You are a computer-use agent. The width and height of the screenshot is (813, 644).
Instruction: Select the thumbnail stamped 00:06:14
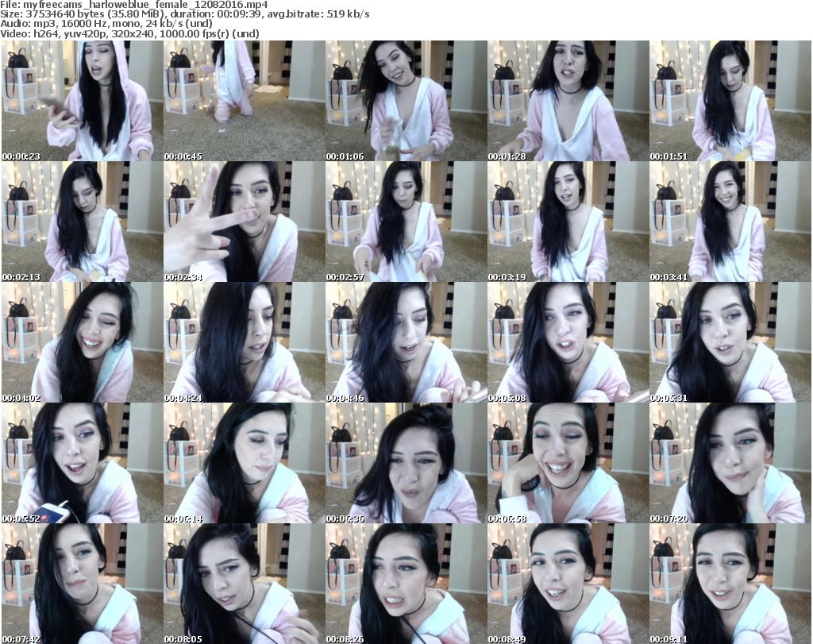(245, 463)
